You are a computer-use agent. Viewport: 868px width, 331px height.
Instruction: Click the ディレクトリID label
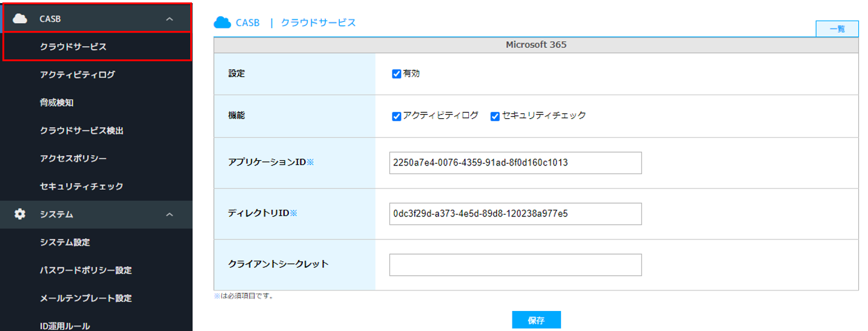tap(263, 213)
